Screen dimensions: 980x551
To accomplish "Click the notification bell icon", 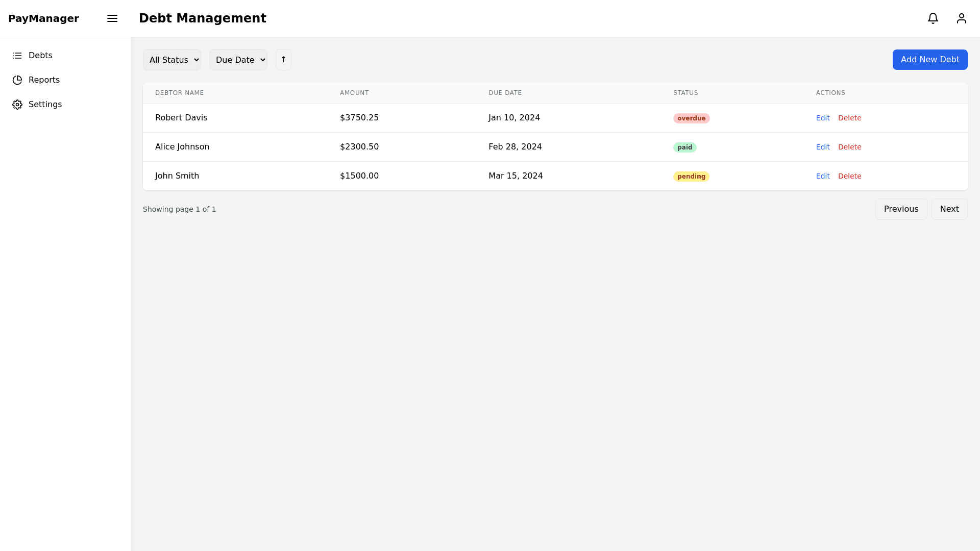I will (933, 18).
